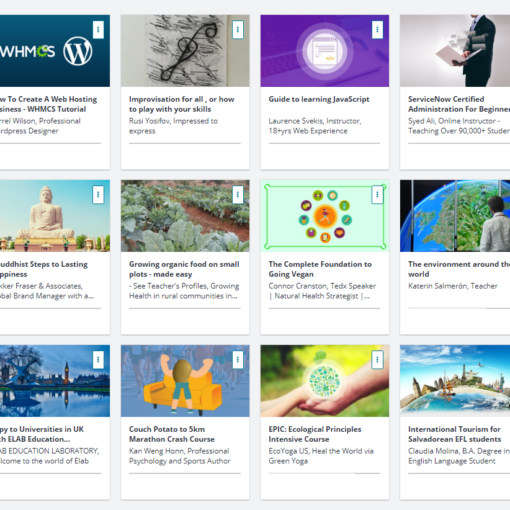The height and width of the screenshot is (510, 510).
Task: Open three-dot menu on Buddhist Steps card
Action: point(98,195)
